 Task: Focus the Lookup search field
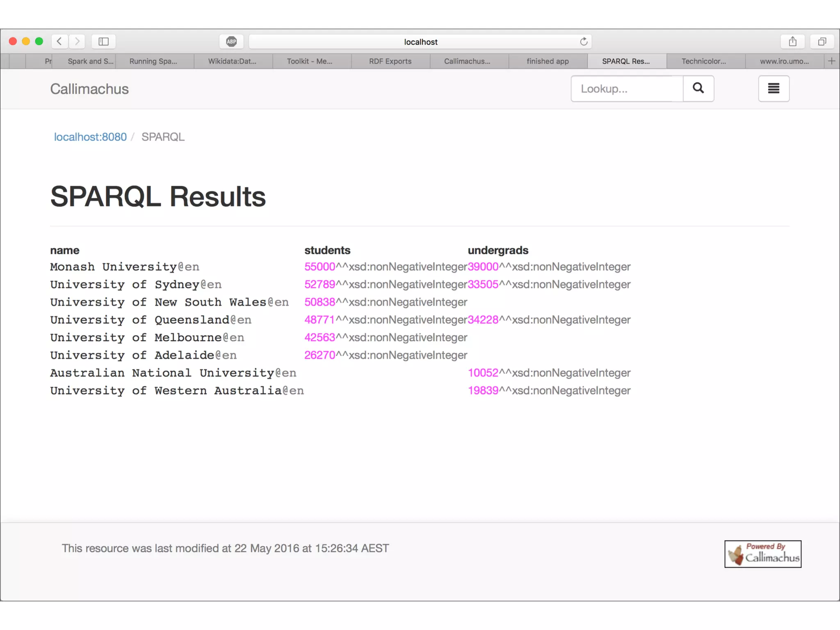pos(627,89)
